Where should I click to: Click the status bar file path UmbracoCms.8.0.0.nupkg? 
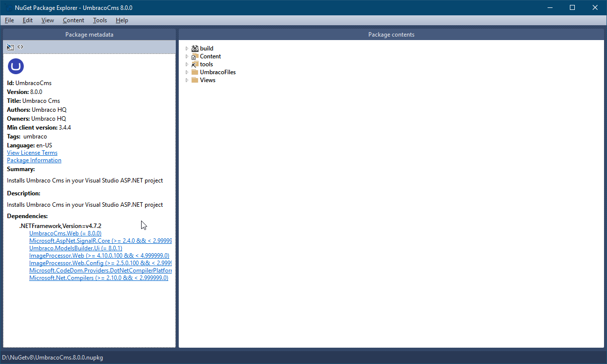[52, 357]
